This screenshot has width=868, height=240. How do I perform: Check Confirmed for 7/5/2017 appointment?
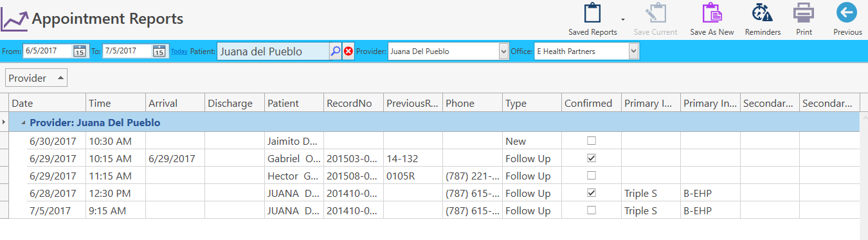tap(592, 210)
